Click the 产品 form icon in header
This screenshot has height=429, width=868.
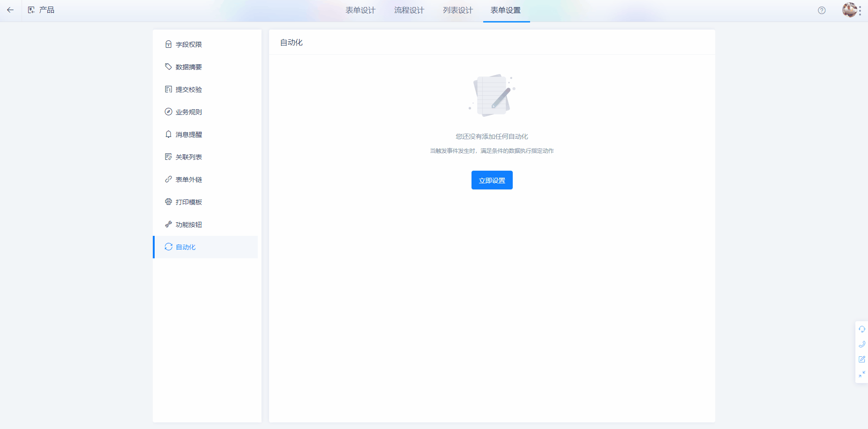point(31,10)
